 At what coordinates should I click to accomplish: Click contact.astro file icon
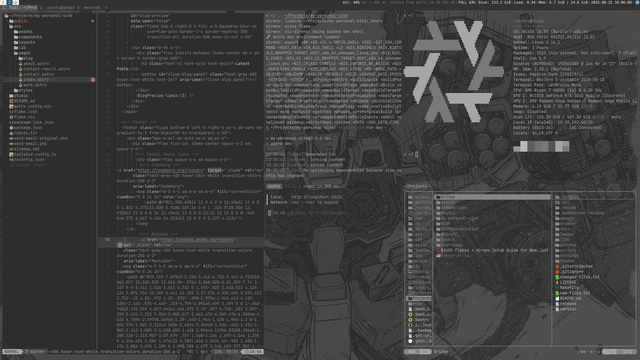tap(20, 74)
